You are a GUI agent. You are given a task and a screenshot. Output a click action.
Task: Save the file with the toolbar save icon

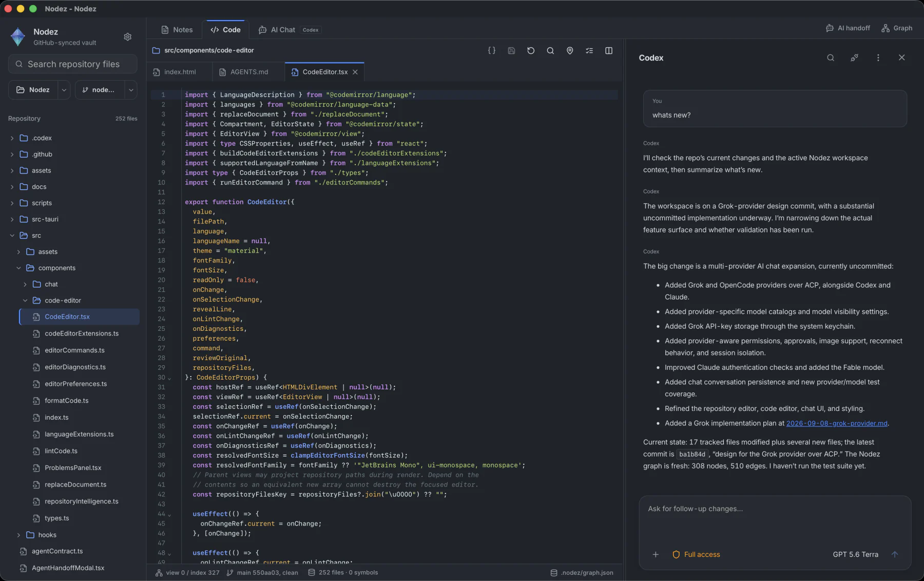(x=511, y=50)
